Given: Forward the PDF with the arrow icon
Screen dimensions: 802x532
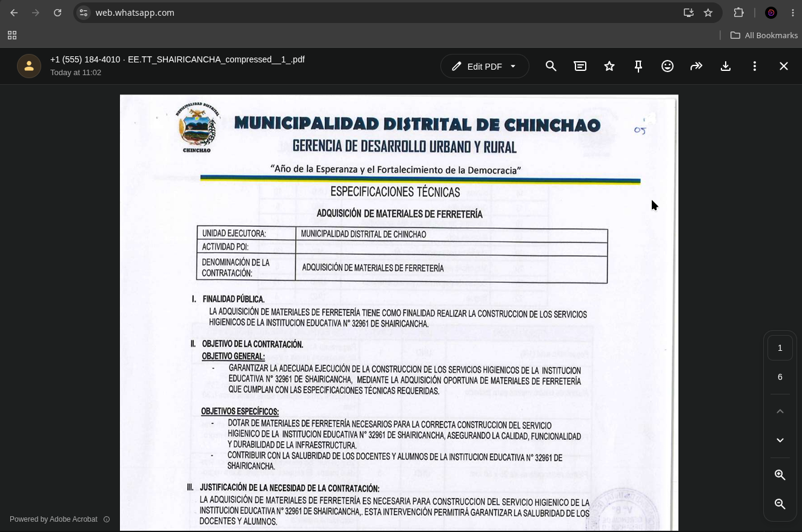Looking at the screenshot, I should pyautogui.click(x=697, y=66).
